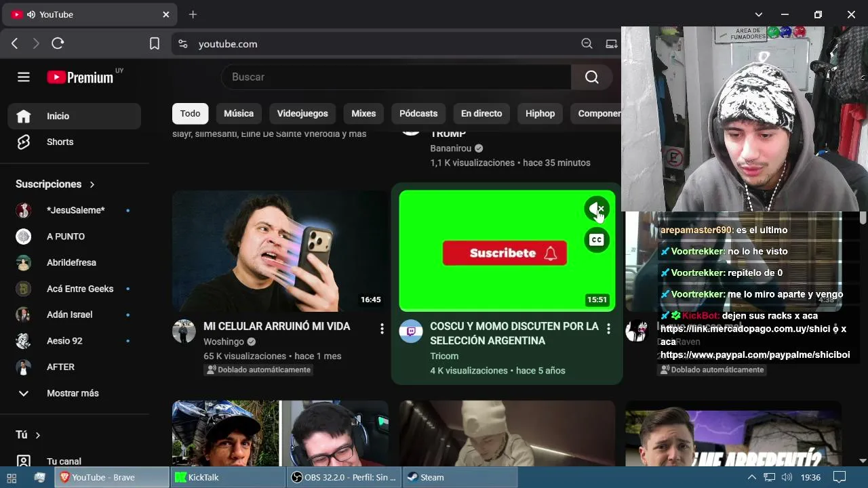Image resolution: width=868 pixels, height=488 pixels.
Task: Open AFTER subscription channel
Action: click(x=75, y=367)
